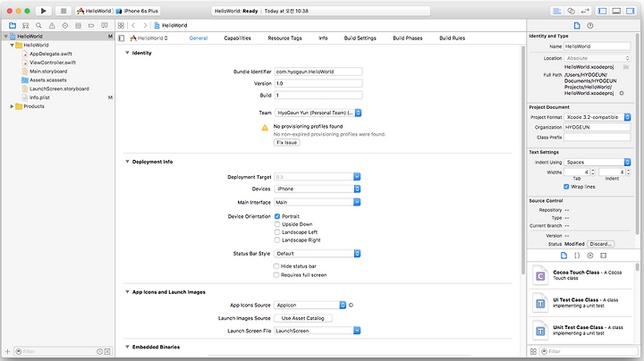Switch to the Capabilities tab
This screenshot has height=361, width=644.
[237, 38]
